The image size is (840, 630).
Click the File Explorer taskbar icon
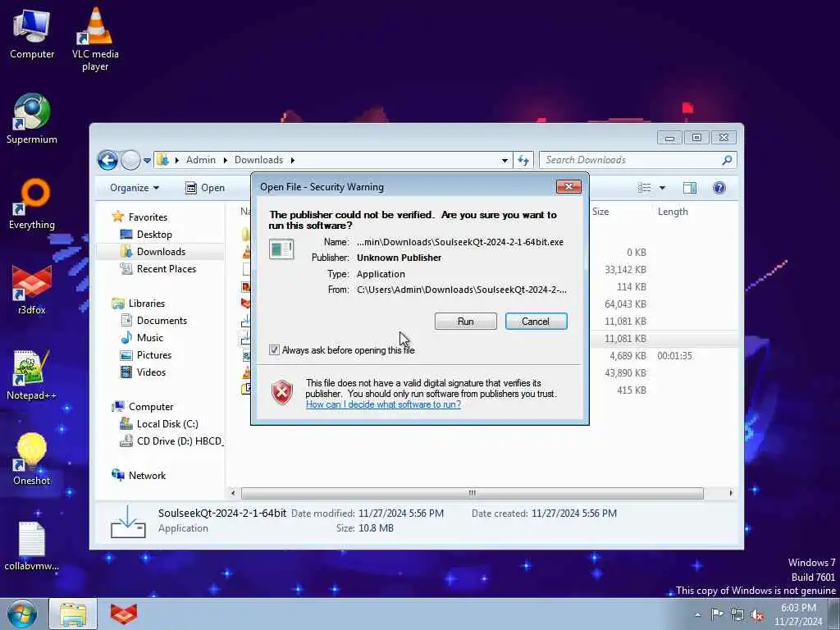point(73,614)
